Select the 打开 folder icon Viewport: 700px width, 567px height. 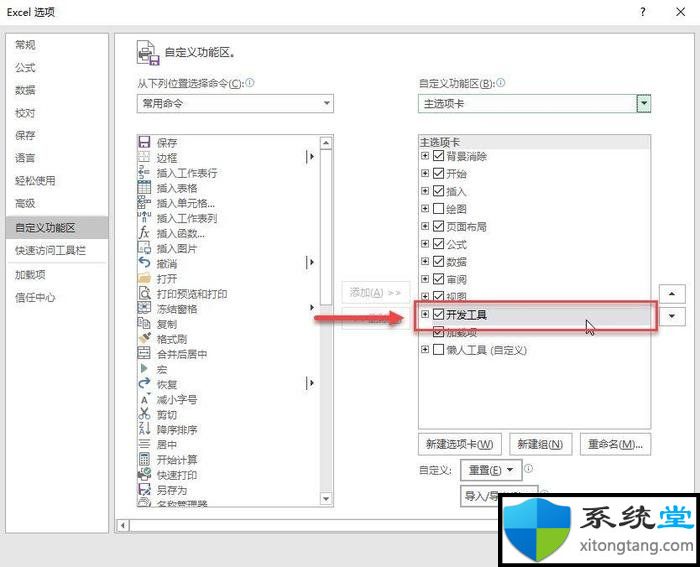pyautogui.click(x=144, y=278)
